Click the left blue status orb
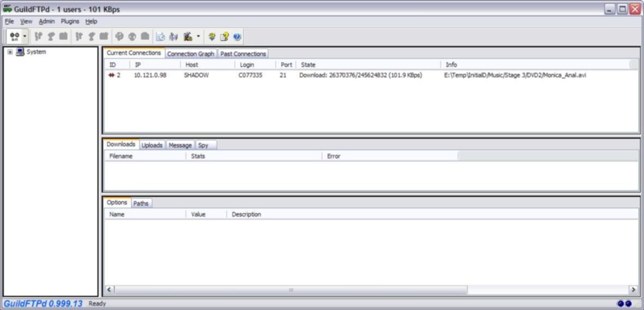 [621, 303]
